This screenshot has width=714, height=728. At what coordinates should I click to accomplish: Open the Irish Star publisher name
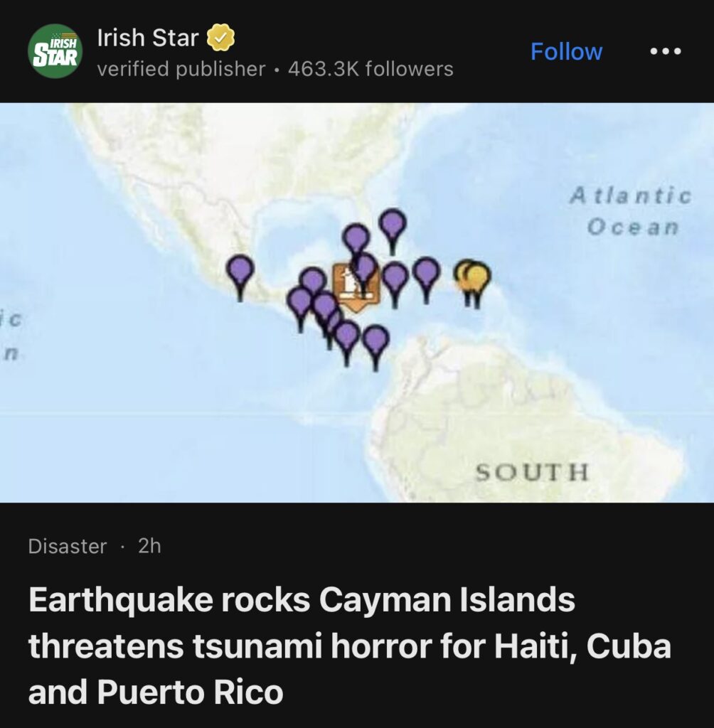148,38
